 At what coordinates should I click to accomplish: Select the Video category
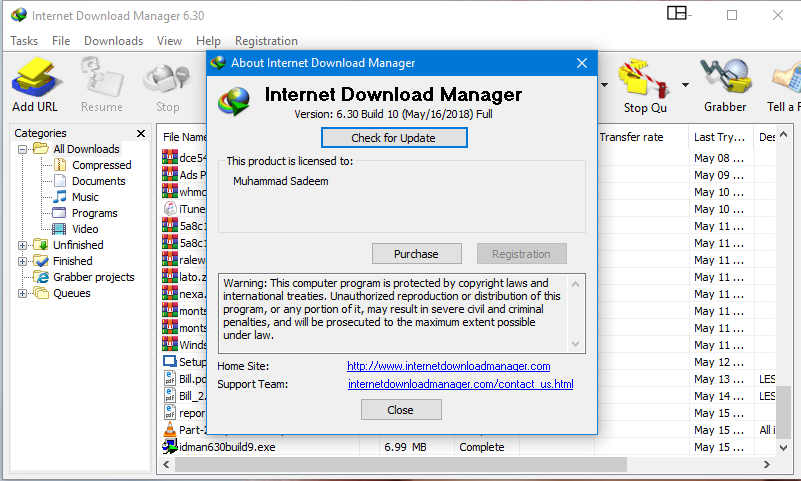[85, 229]
